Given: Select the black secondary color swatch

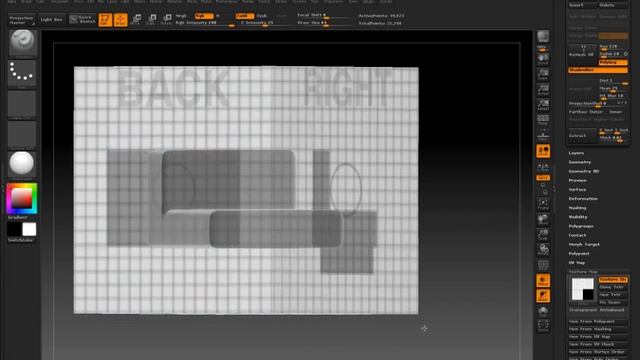Looking at the screenshot, I should click(14, 229).
